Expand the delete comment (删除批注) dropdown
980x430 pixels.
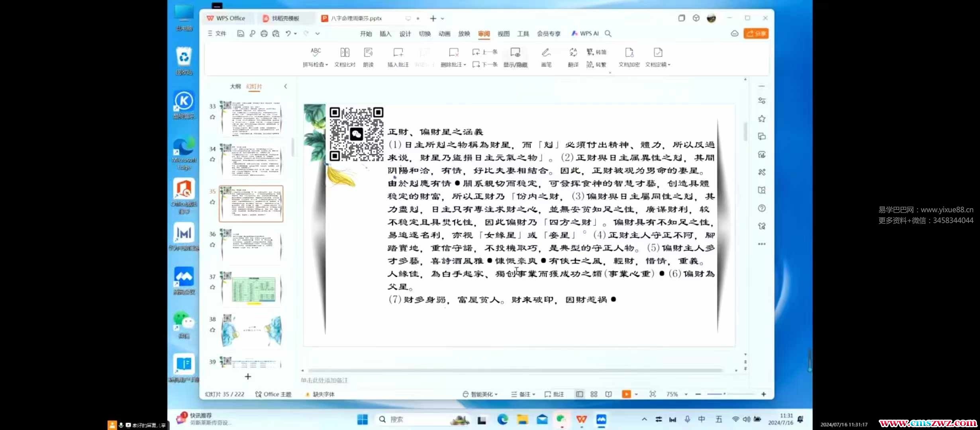click(465, 65)
